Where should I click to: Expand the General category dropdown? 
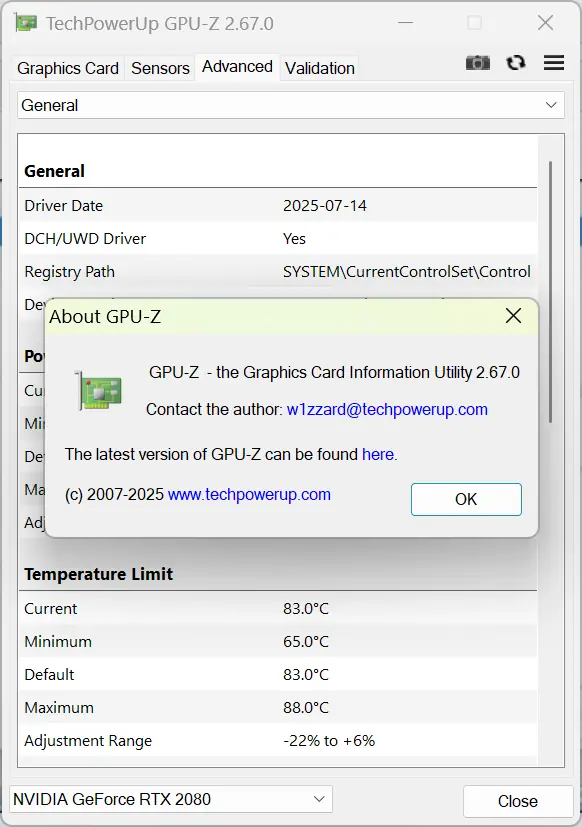[291, 105]
